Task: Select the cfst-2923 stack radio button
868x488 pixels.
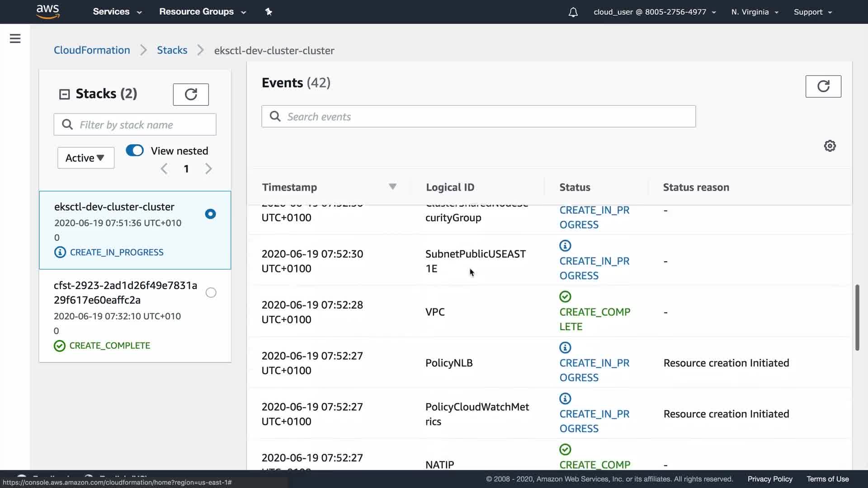Action: tap(211, 292)
